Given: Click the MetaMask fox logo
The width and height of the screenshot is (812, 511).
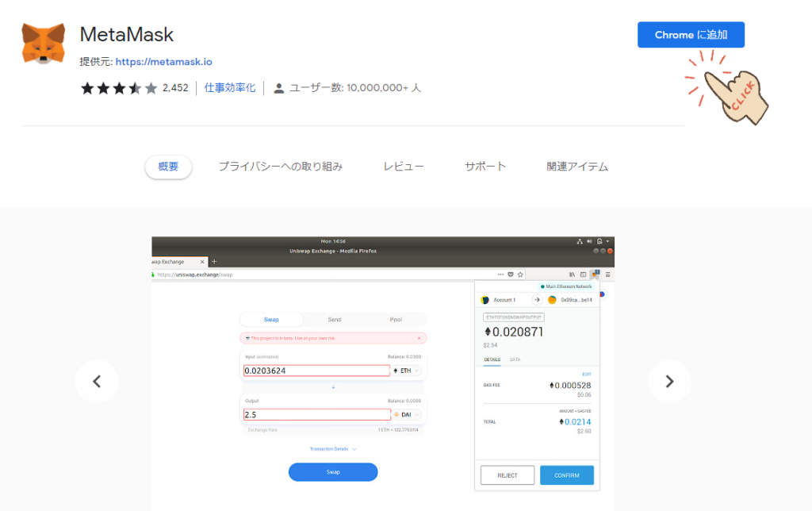Looking at the screenshot, I should (44, 44).
